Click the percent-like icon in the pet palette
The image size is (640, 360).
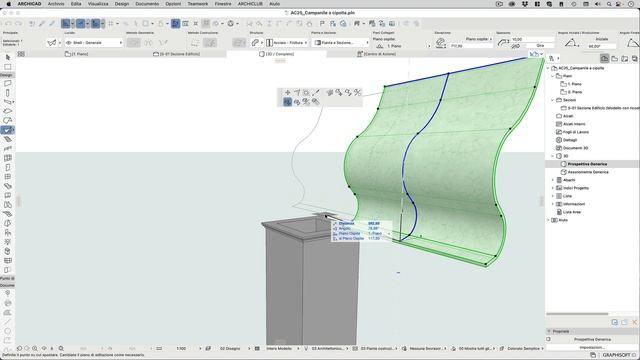[x=358, y=93]
